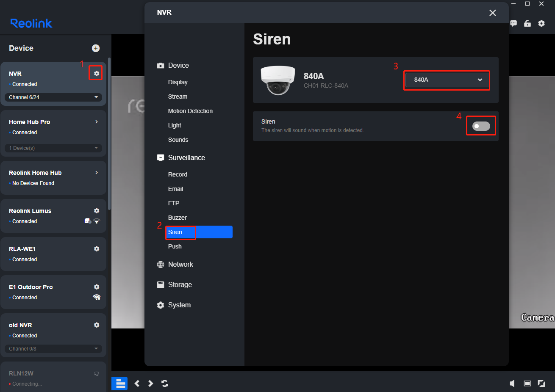Open the FTP settings page

[x=174, y=203]
